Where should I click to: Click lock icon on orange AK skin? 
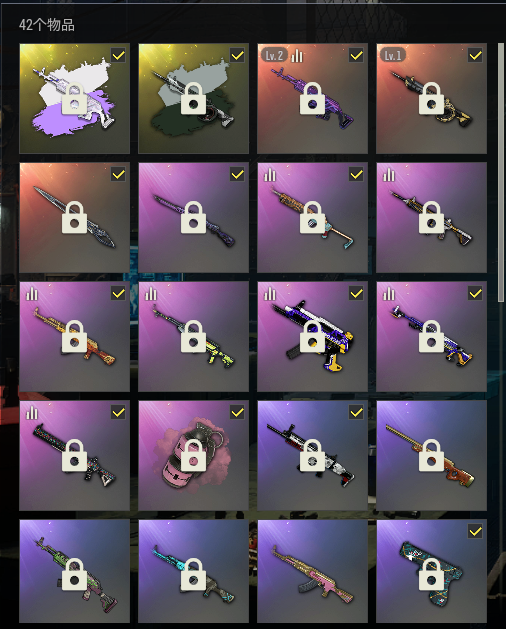(74, 336)
